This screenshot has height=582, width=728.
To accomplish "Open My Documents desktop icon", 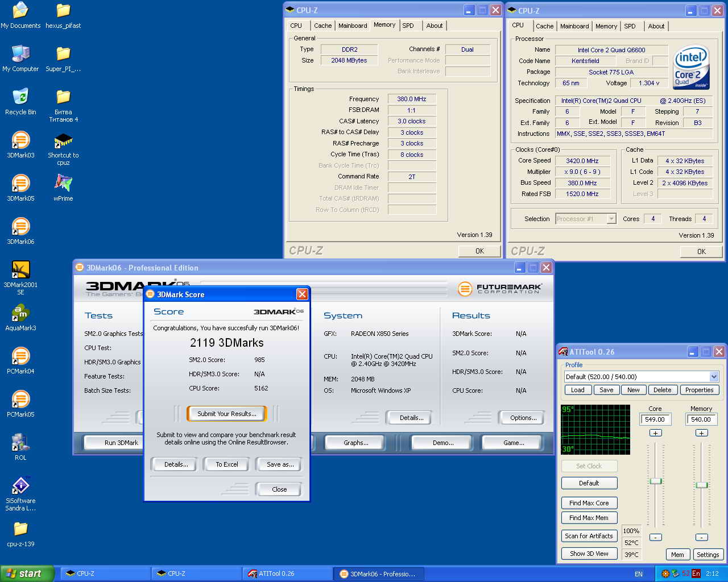I will [x=20, y=15].
